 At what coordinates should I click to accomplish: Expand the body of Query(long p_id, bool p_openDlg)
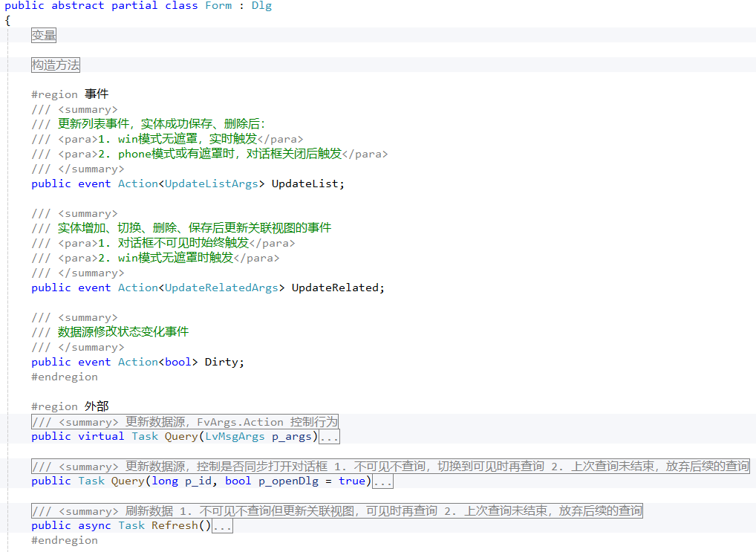(x=382, y=481)
